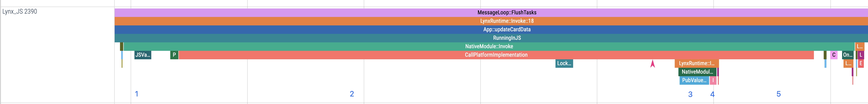Image resolution: width=868 pixels, height=104 pixels.
Task: Click the green NativeModule::Invoke slice
Action: tap(489, 46)
